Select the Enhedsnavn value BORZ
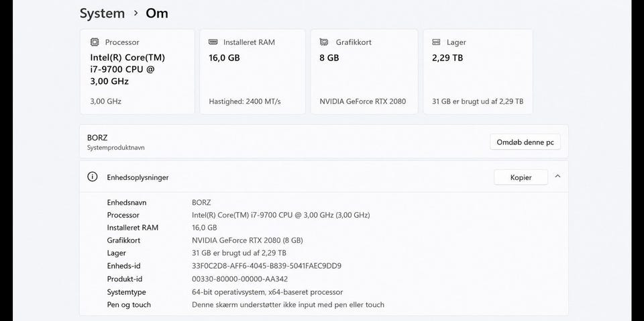 pyautogui.click(x=201, y=202)
